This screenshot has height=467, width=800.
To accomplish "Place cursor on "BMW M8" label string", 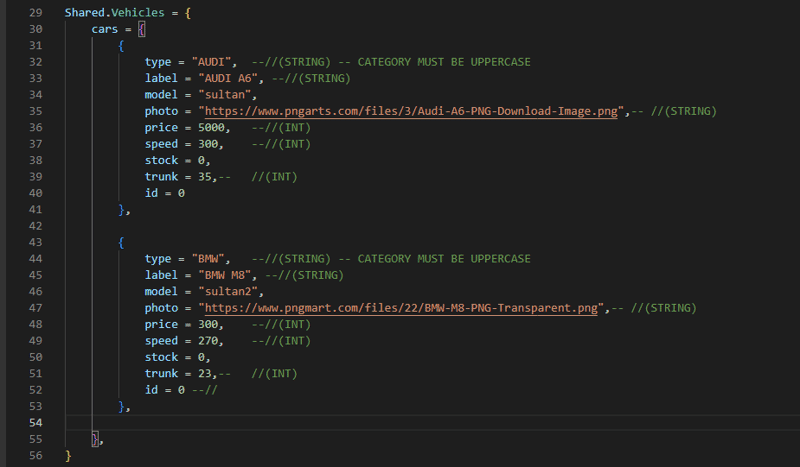I will click(x=224, y=275).
